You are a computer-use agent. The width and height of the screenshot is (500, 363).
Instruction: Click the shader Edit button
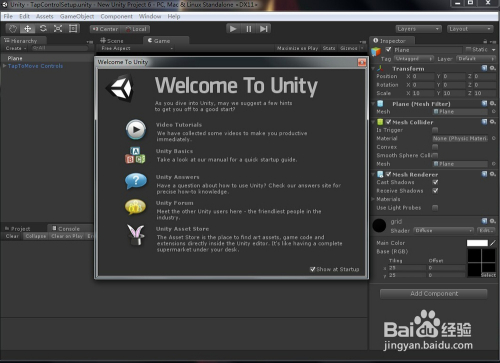(x=486, y=231)
